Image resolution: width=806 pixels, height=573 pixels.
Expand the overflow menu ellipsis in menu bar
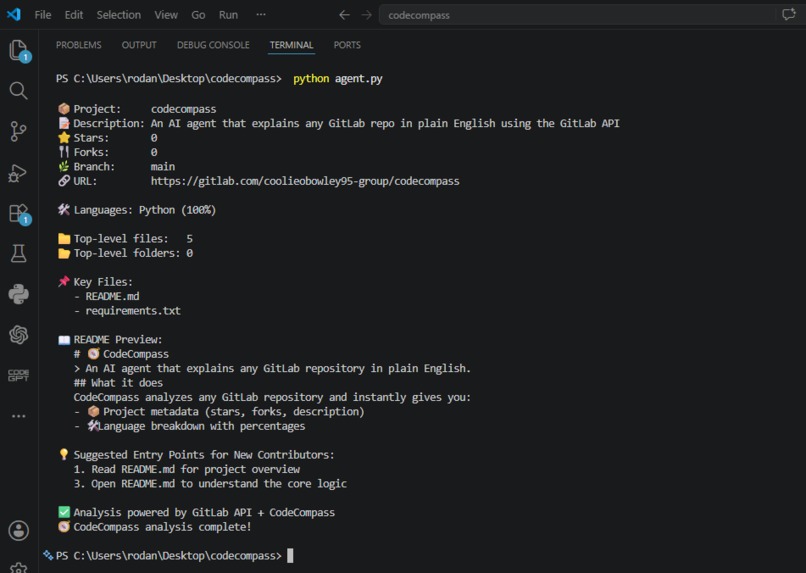pos(261,14)
